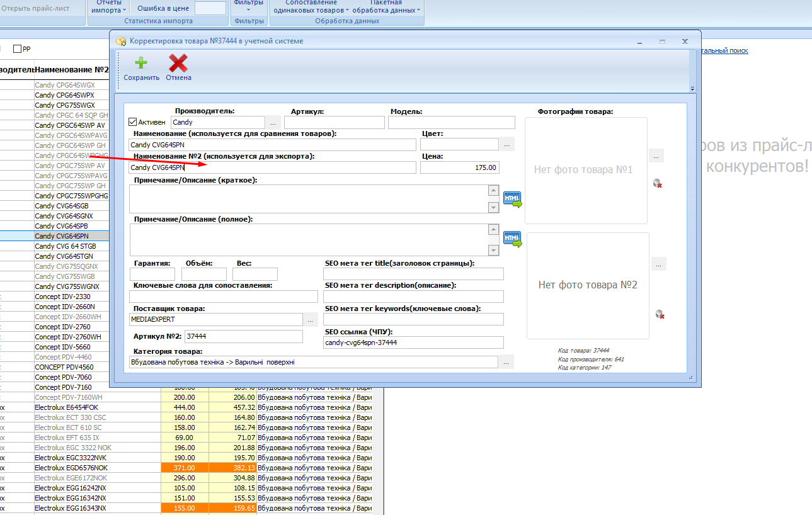Open Пакетная обработка данных dropdown

(x=386, y=6)
